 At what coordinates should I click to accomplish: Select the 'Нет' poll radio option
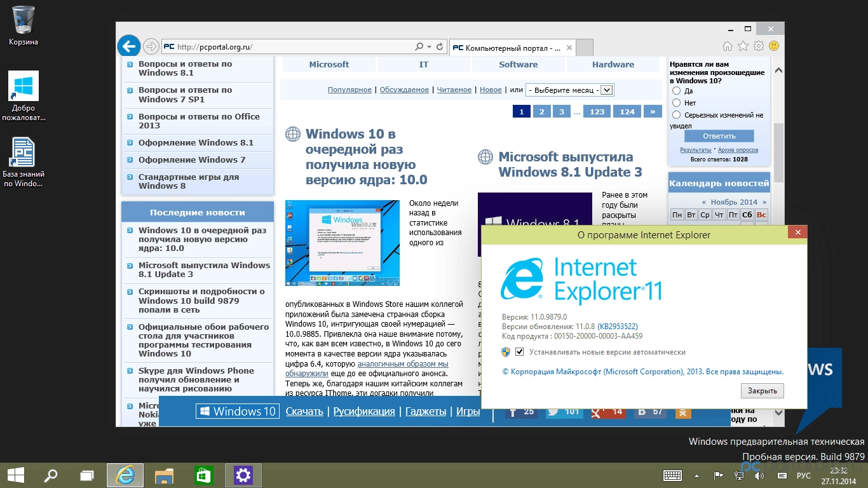click(x=676, y=102)
